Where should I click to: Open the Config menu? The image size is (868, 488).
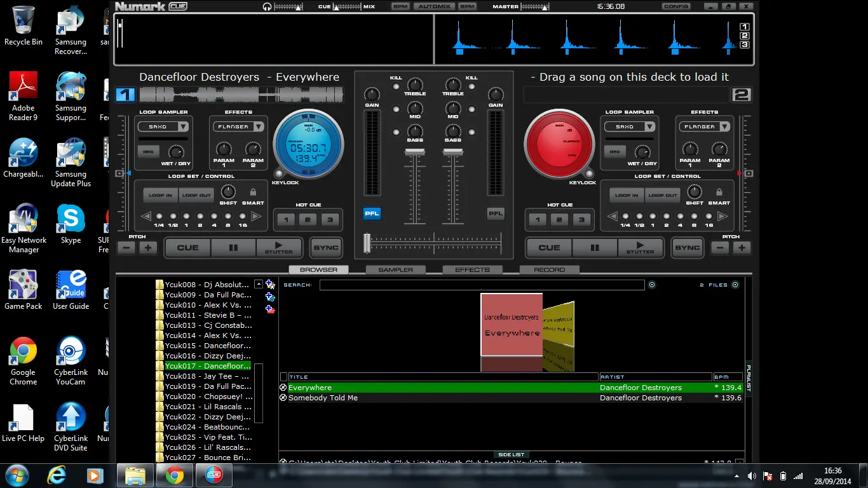[675, 6]
